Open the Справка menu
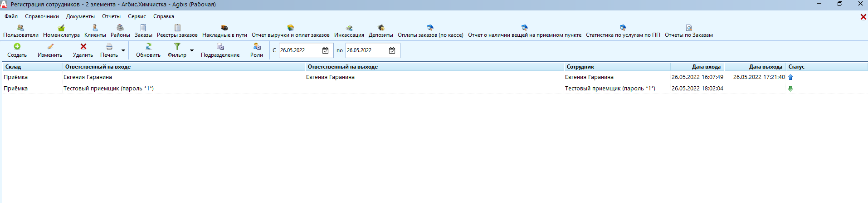The image size is (868, 203). click(164, 16)
